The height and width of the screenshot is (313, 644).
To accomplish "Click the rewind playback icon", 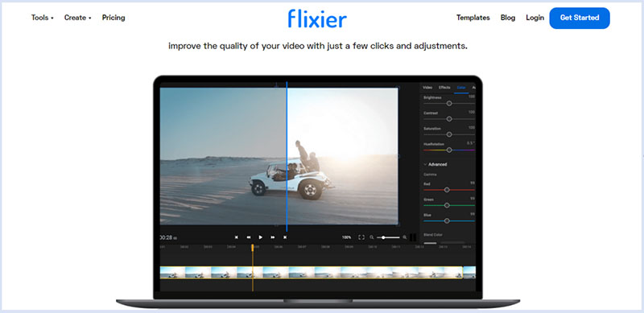I will coord(249,237).
